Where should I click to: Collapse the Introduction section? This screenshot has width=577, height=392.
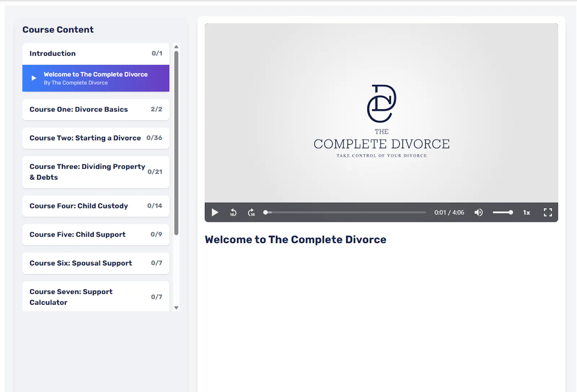coord(96,53)
